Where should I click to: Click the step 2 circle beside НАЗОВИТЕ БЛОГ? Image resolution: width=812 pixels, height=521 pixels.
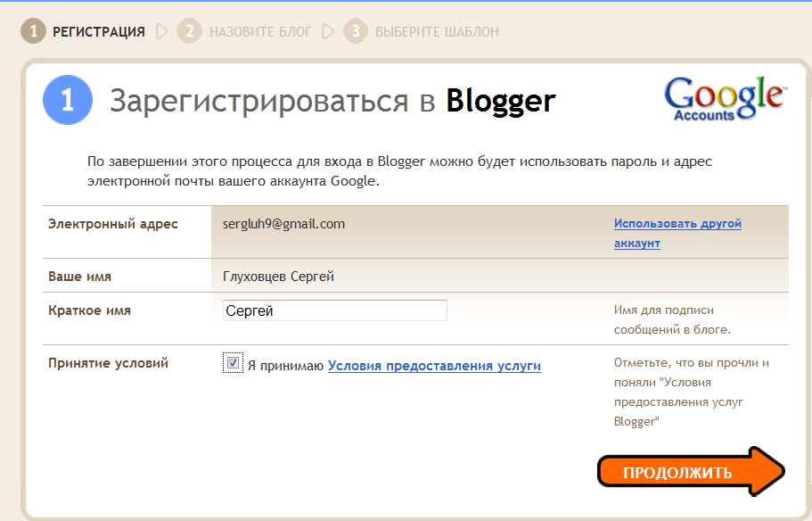tap(189, 31)
